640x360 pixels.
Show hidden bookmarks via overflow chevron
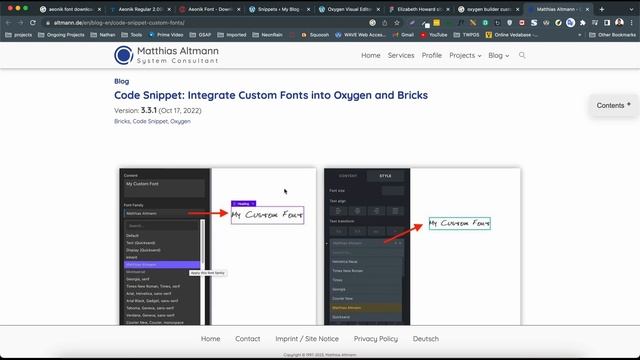(580, 35)
